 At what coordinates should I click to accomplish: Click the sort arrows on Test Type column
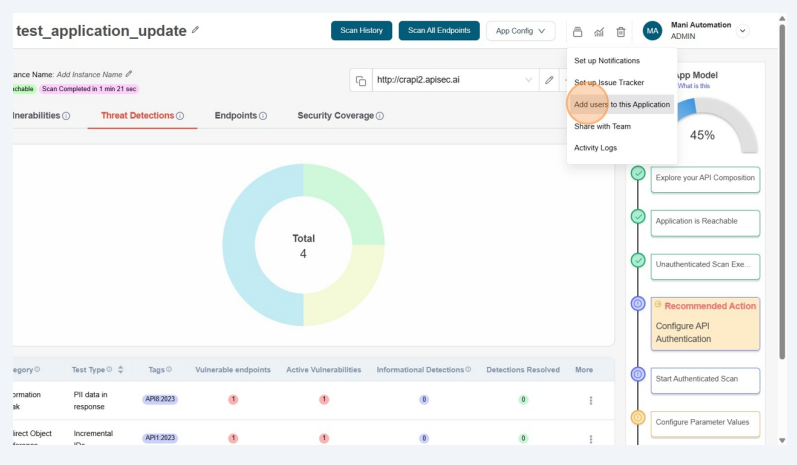(121, 370)
